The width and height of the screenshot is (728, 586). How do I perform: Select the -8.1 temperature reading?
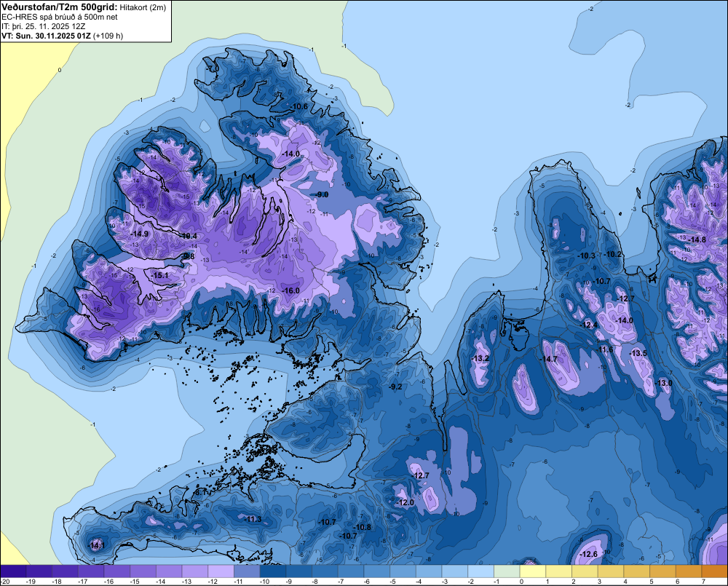(200, 492)
